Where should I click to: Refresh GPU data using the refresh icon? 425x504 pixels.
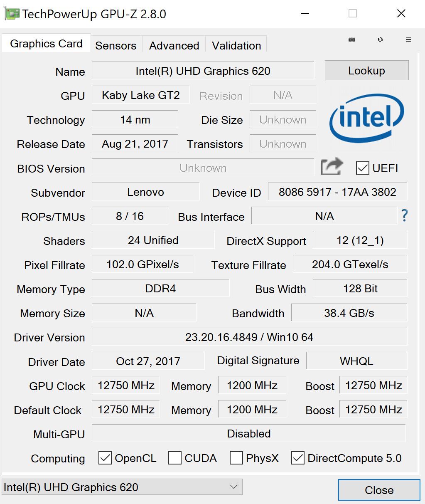(380, 40)
